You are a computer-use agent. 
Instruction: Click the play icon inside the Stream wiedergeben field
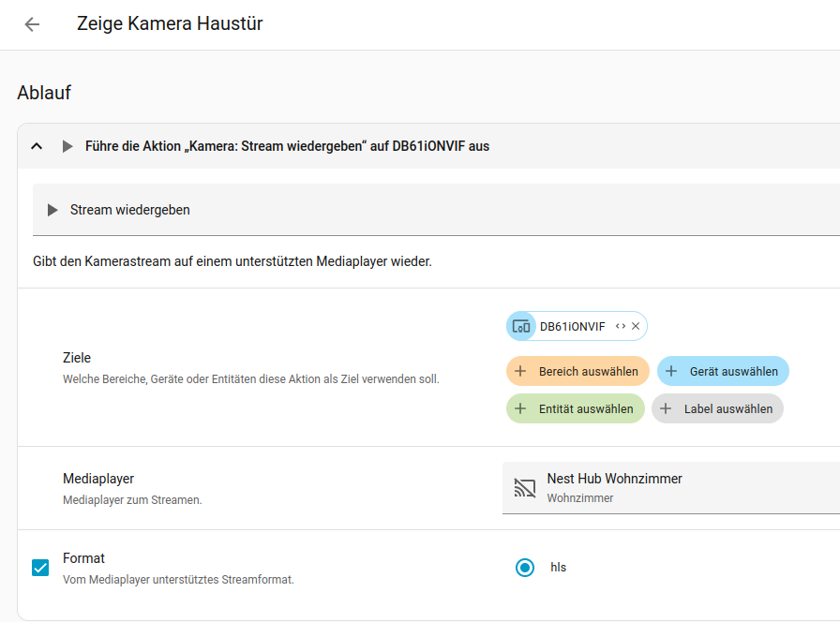pos(52,210)
